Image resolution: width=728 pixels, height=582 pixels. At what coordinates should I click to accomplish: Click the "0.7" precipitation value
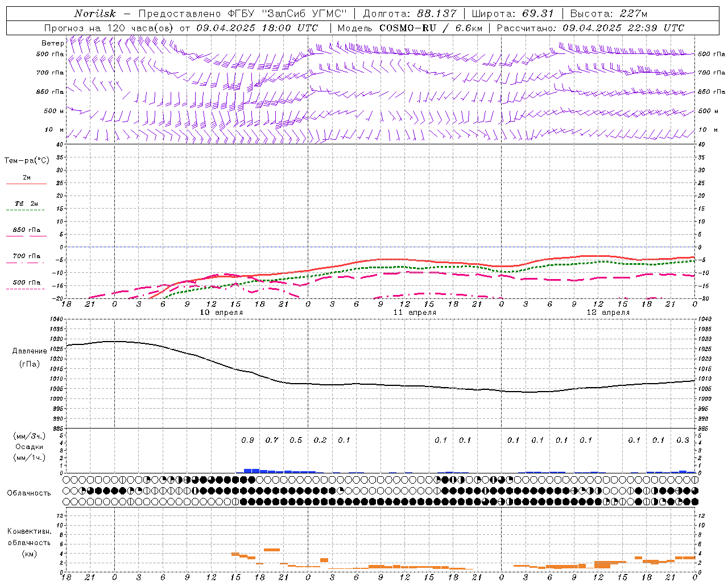272,440
